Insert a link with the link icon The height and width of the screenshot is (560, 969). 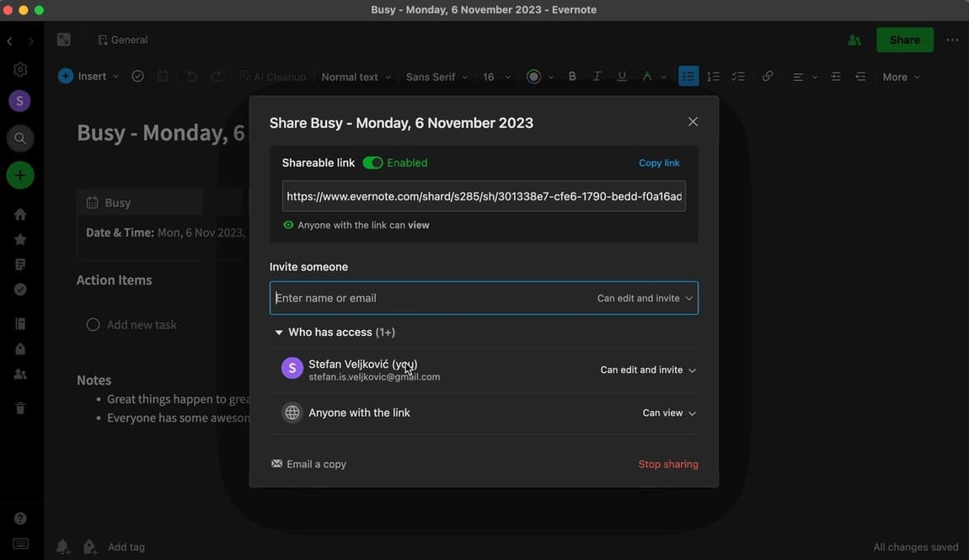click(768, 76)
